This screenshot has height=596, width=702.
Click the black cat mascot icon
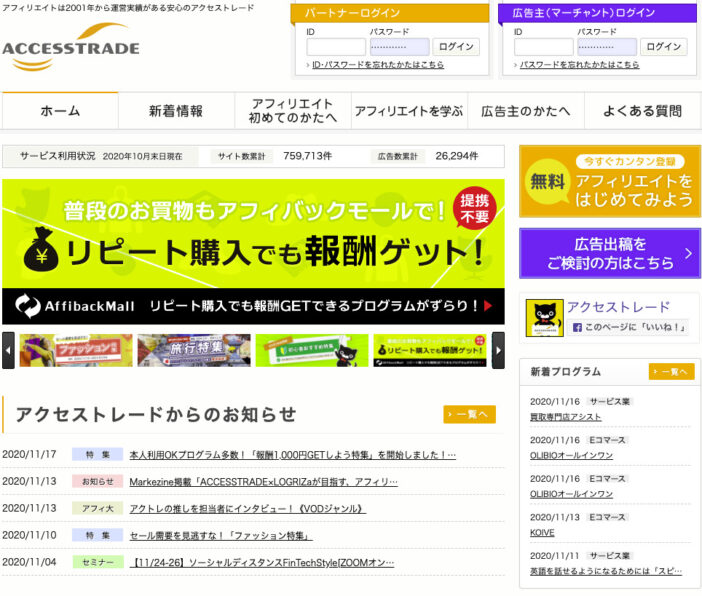[544, 318]
